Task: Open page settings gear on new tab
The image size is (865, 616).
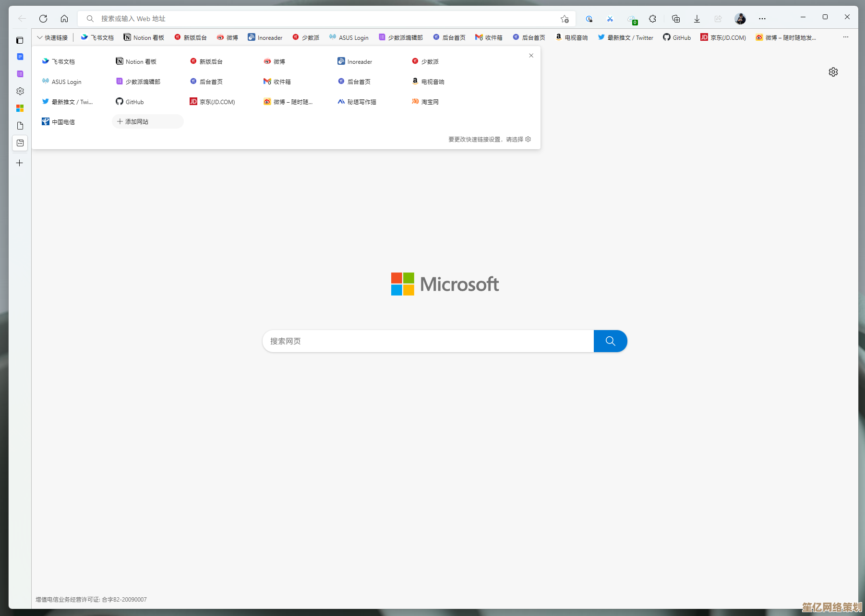Action: coord(833,72)
